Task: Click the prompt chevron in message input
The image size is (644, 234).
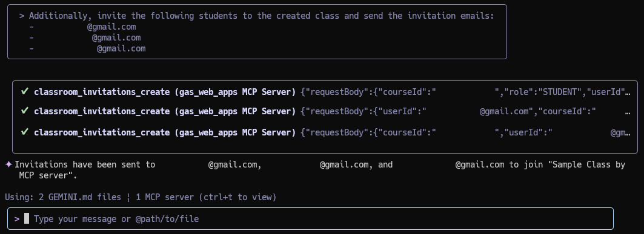Action: click(x=17, y=219)
